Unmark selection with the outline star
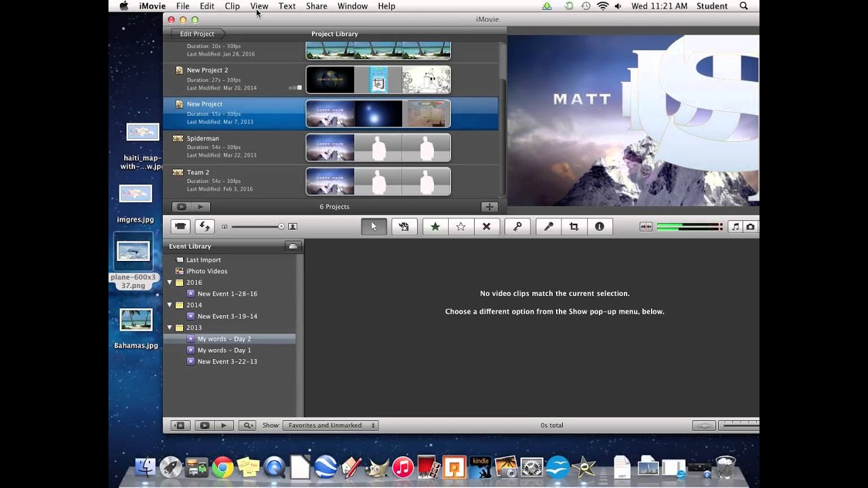The width and height of the screenshot is (868, 488). click(x=460, y=227)
